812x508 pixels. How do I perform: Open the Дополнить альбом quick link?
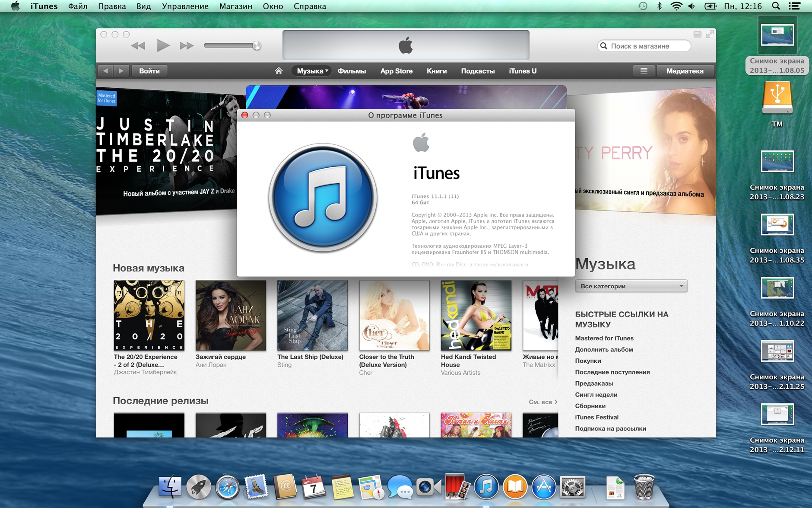604,349
